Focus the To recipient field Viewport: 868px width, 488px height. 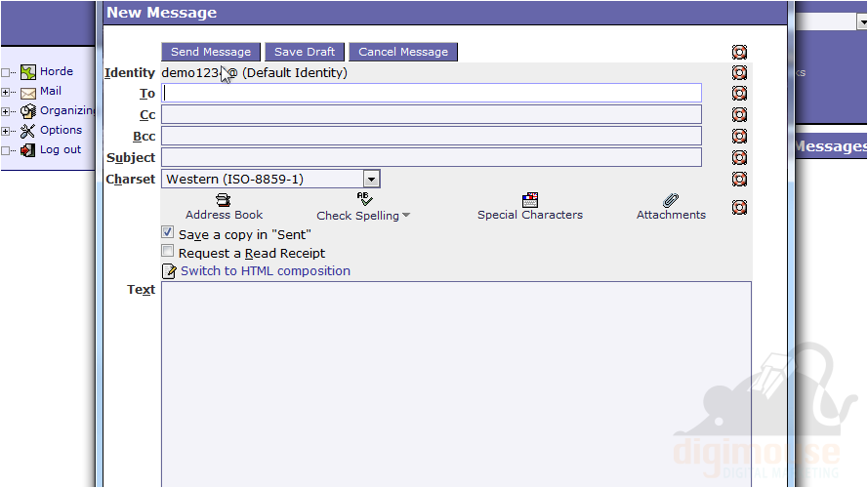click(432, 93)
